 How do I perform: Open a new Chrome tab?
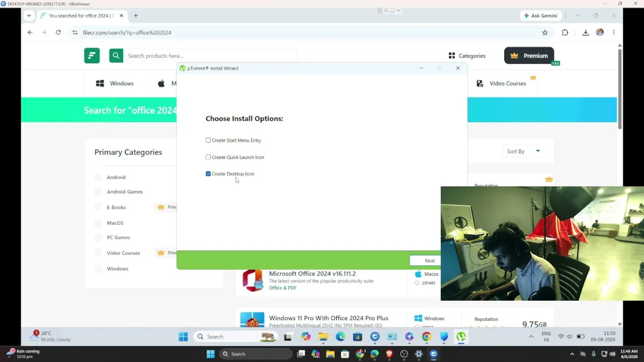(x=135, y=16)
